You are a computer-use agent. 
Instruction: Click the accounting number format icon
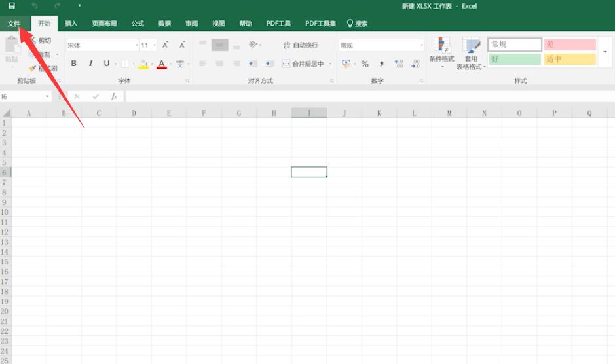click(x=346, y=63)
